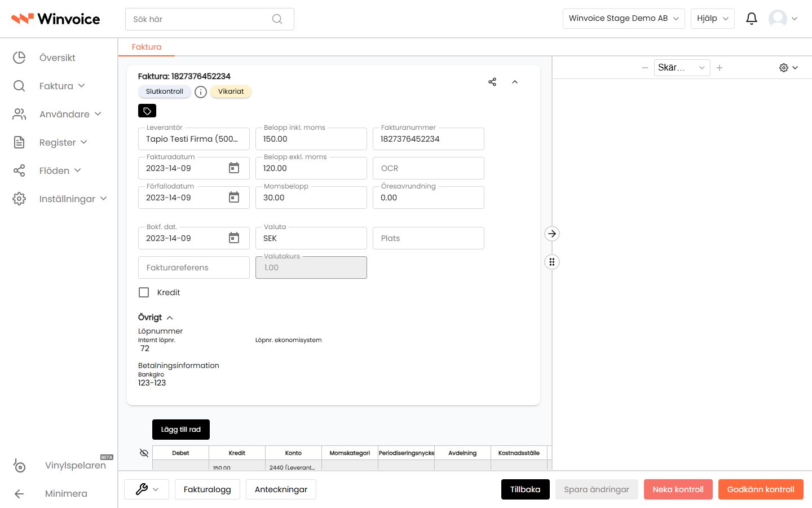Click the zoom out minus icon
This screenshot has height=508, width=812.
pyautogui.click(x=645, y=68)
